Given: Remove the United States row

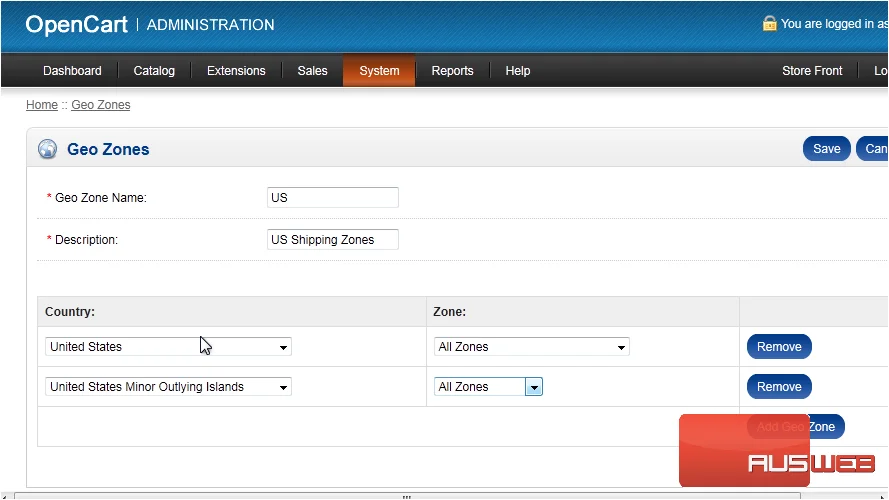Looking at the screenshot, I should click(779, 347).
